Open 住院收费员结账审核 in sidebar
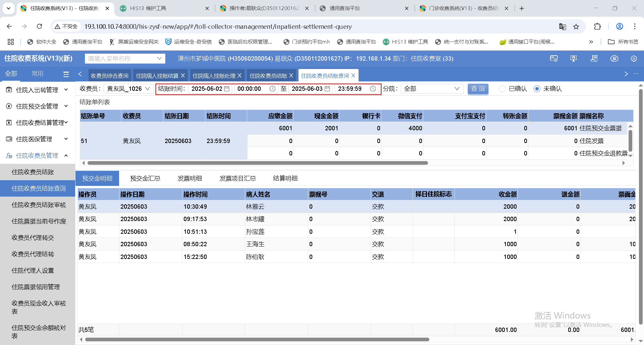This screenshot has height=345, width=644. (x=39, y=205)
